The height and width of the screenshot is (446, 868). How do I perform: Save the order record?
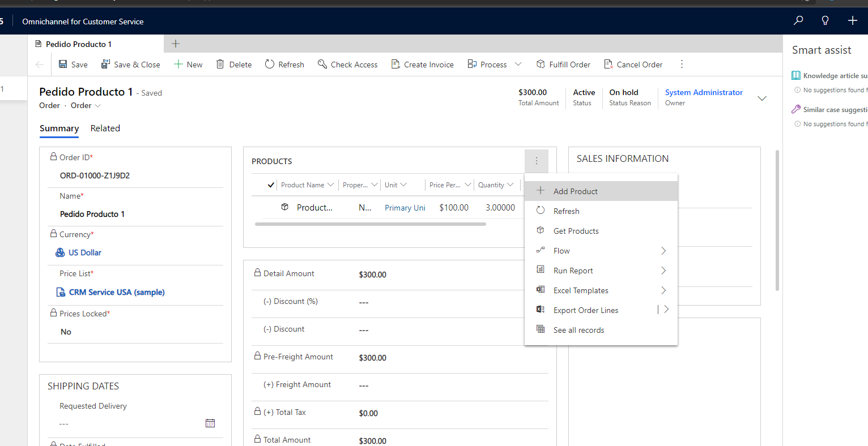pos(73,65)
